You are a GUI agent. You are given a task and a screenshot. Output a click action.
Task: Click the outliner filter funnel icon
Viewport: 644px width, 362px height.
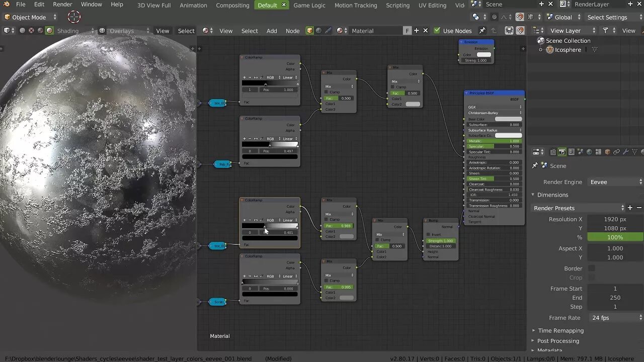click(x=606, y=31)
